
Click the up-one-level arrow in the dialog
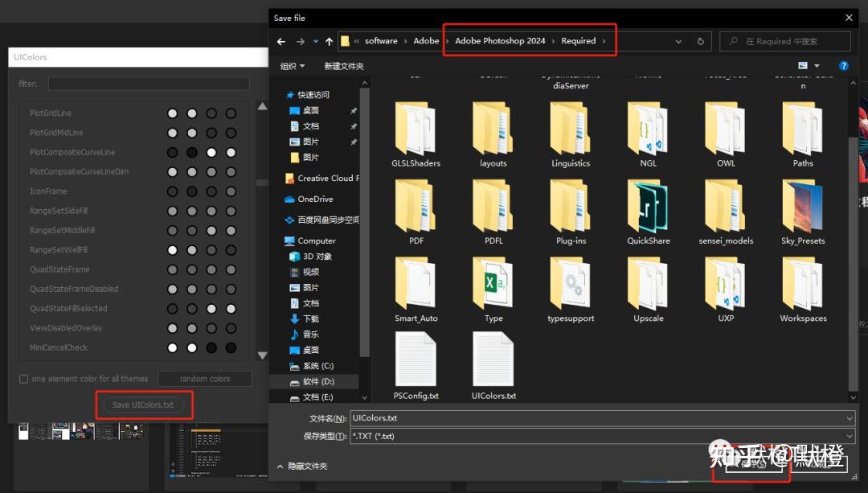coord(329,41)
